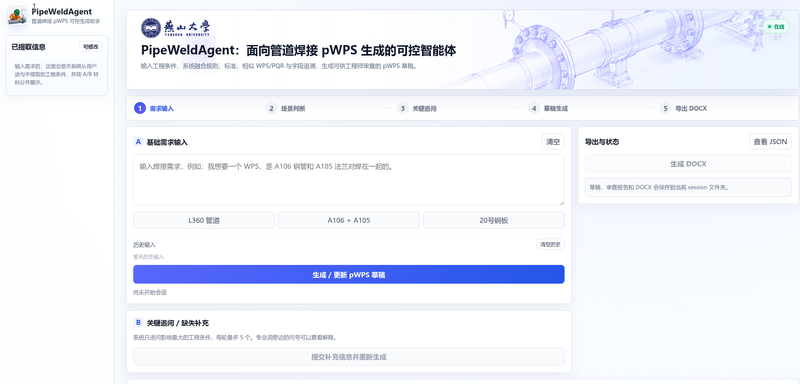Click the 在线 status badge

click(x=776, y=26)
